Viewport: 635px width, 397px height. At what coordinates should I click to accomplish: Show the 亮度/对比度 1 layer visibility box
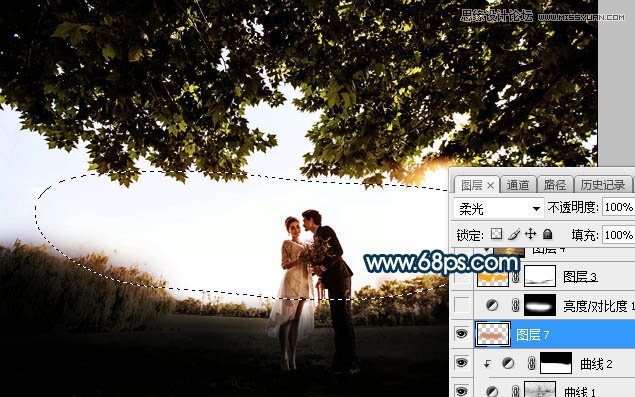pyautogui.click(x=462, y=305)
